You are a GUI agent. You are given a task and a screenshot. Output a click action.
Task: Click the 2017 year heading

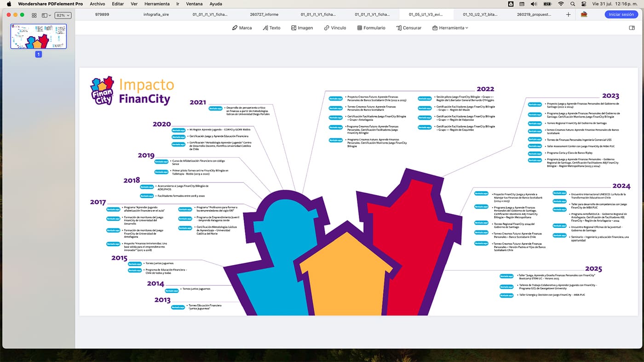coord(98,202)
